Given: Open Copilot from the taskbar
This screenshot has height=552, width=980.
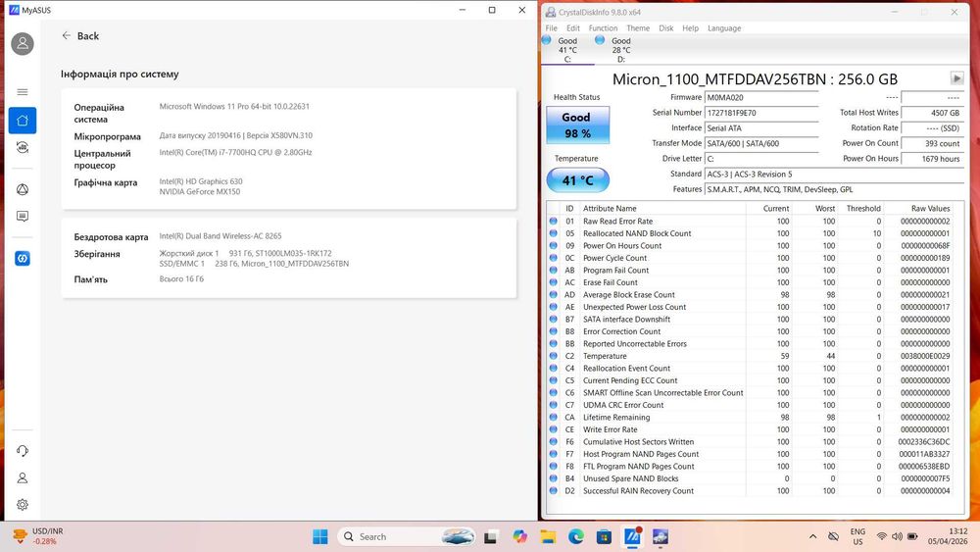Looking at the screenshot, I should [519, 536].
